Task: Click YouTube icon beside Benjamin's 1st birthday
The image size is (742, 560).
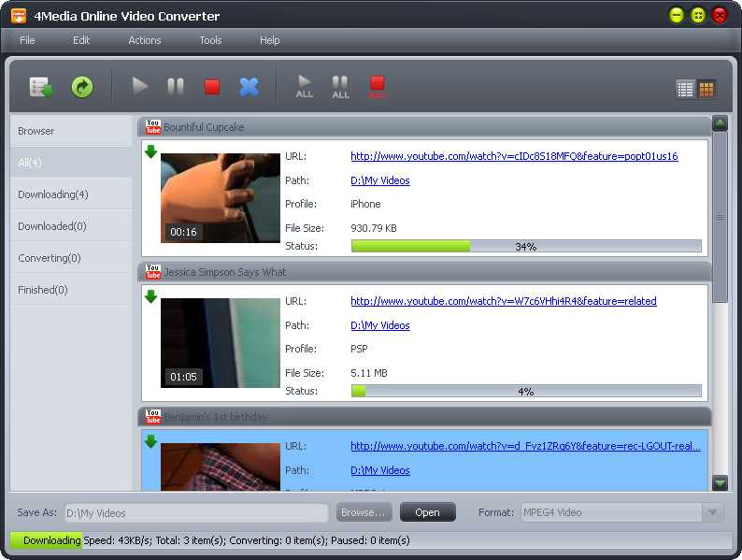Action: click(x=153, y=417)
